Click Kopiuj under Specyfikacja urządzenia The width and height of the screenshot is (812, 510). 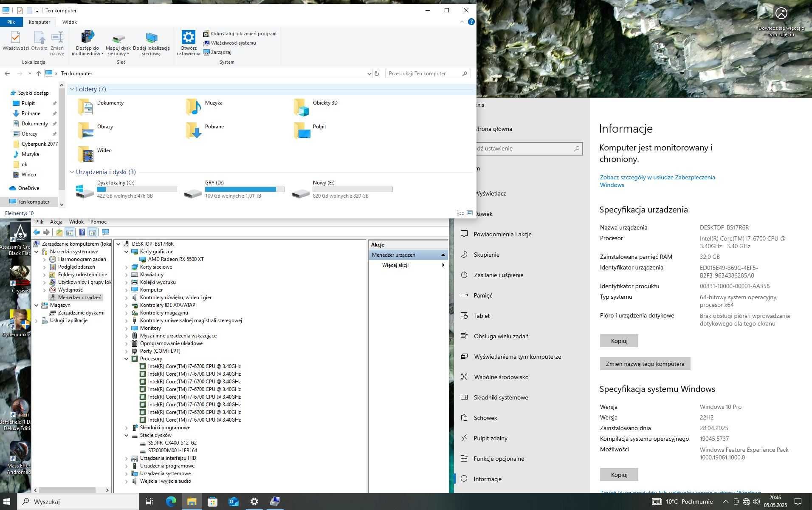coord(619,341)
